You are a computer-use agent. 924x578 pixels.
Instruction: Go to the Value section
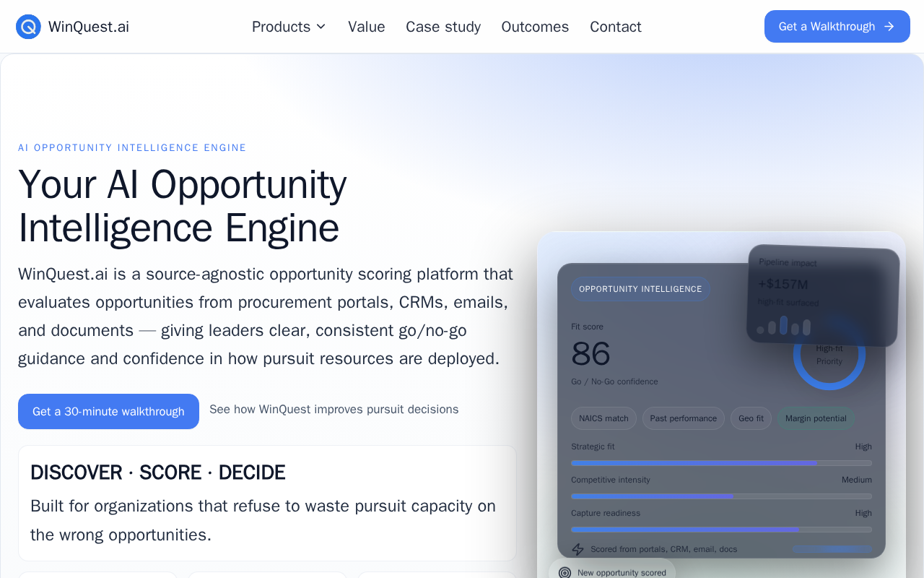(x=367, y=27)
